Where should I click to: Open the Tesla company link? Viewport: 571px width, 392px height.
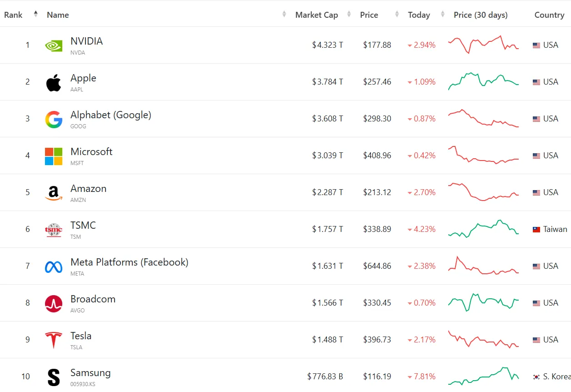point(81,336)
